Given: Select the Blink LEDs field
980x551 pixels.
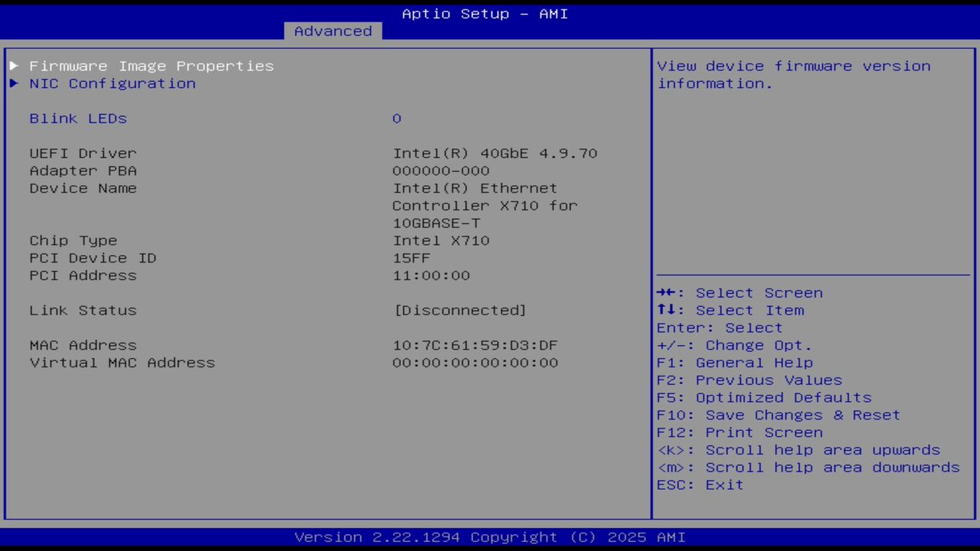Looking at the screenshot, I should click(77, 119).
